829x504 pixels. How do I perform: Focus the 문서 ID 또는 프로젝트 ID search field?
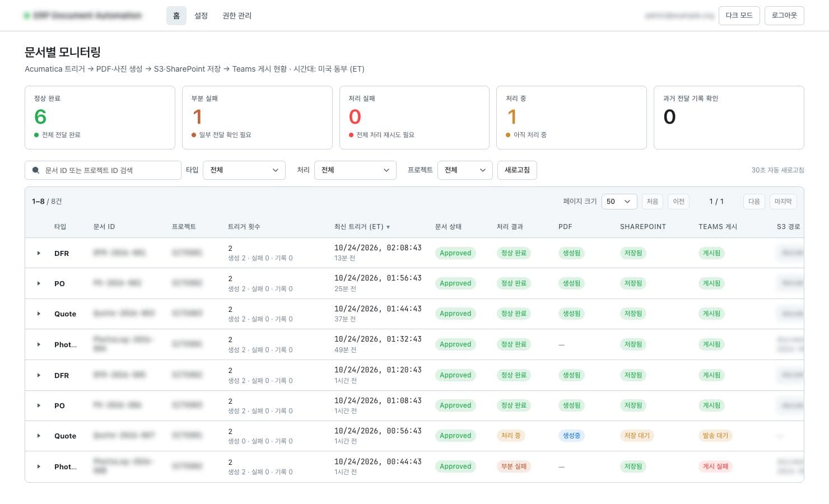coord(103,170)
